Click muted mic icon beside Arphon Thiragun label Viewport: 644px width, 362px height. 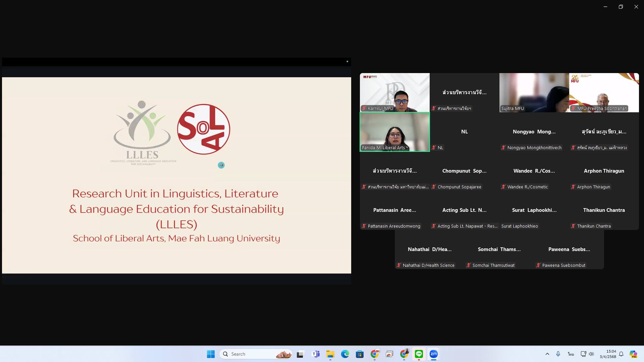[573, 187]
